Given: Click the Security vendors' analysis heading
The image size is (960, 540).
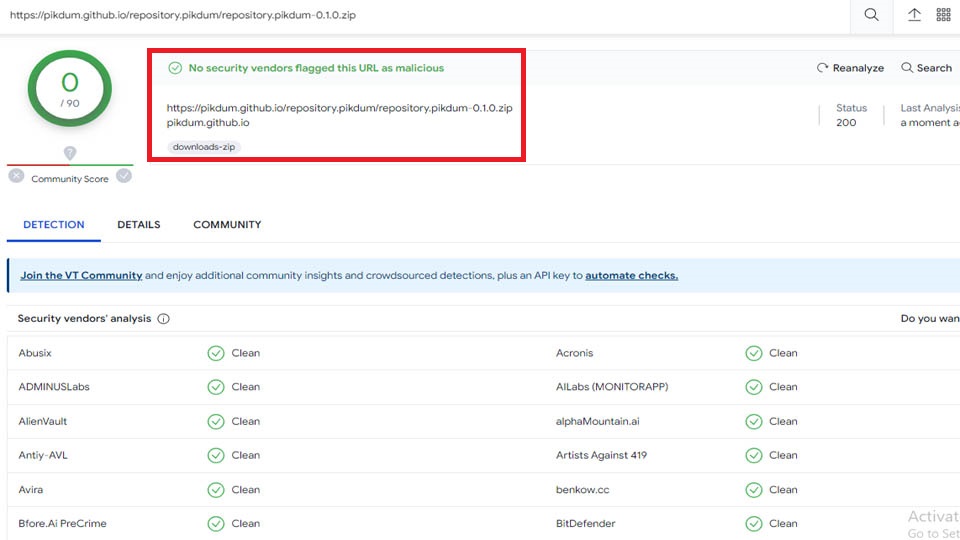Looking at the screenshot, I should (x=84, y=319).
